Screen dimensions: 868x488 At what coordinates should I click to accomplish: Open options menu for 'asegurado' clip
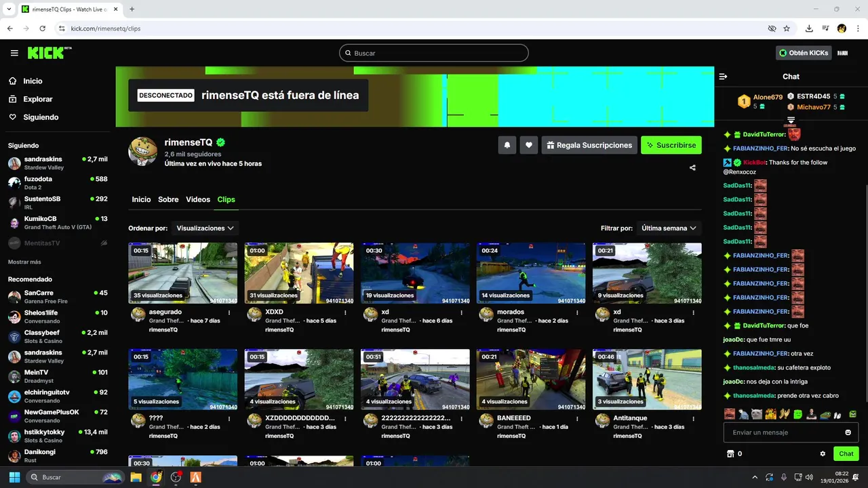click(229, 312)
